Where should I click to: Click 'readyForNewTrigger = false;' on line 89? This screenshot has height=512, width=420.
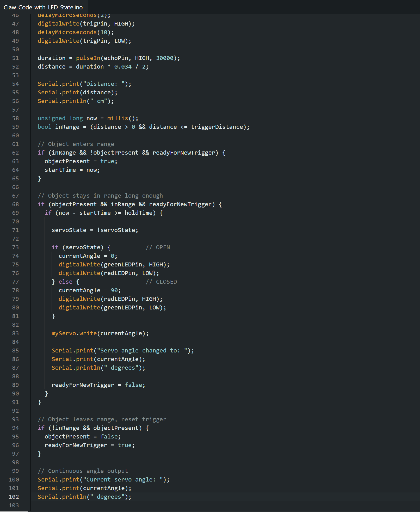coord(98,385)
